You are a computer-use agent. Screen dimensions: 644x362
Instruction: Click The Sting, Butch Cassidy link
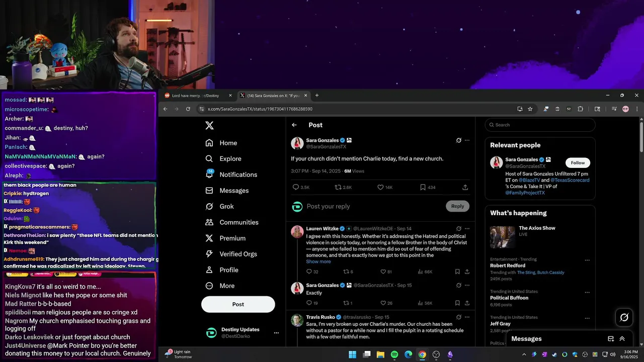tap(540, 273)
